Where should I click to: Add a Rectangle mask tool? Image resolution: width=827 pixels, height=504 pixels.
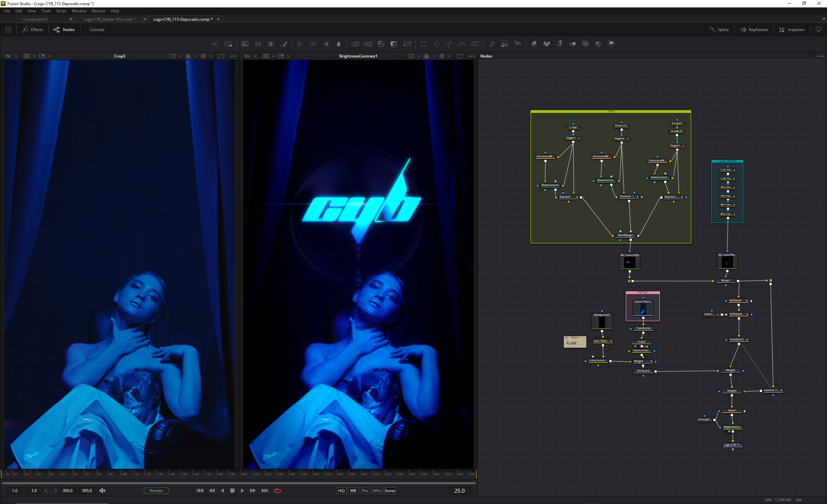point(423,44)
